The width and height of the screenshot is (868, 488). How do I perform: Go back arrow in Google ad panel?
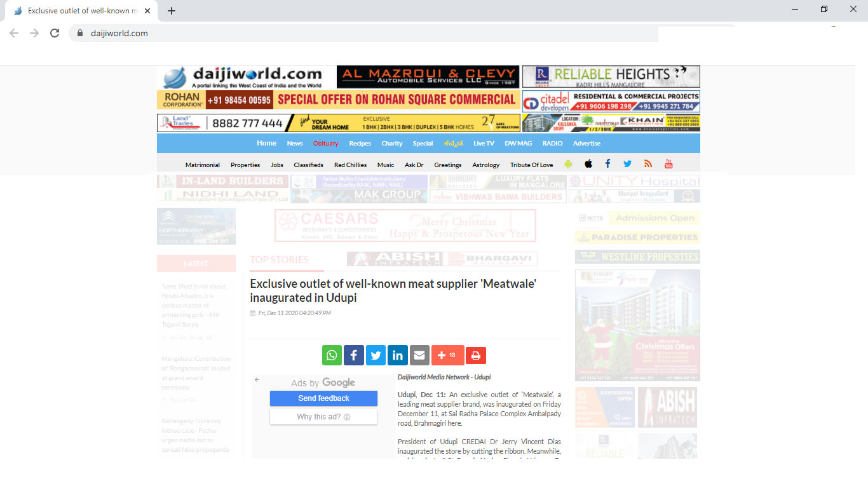coord(257,379)
